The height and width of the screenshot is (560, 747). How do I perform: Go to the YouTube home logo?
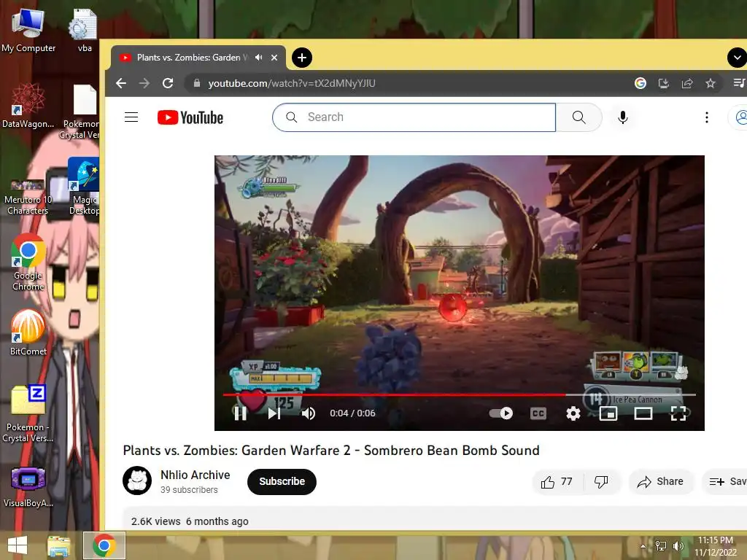click(x=190, y=117)
